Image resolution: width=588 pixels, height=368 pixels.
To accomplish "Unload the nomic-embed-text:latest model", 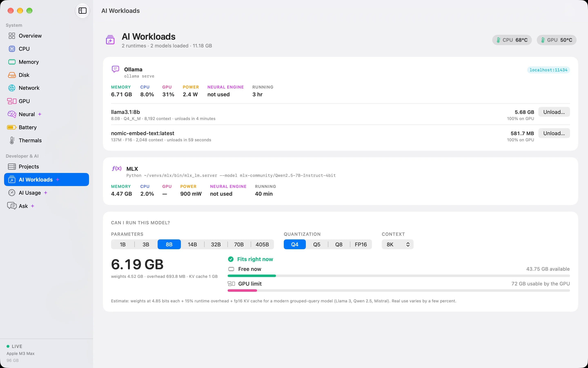I will click(x=554, y=133).
